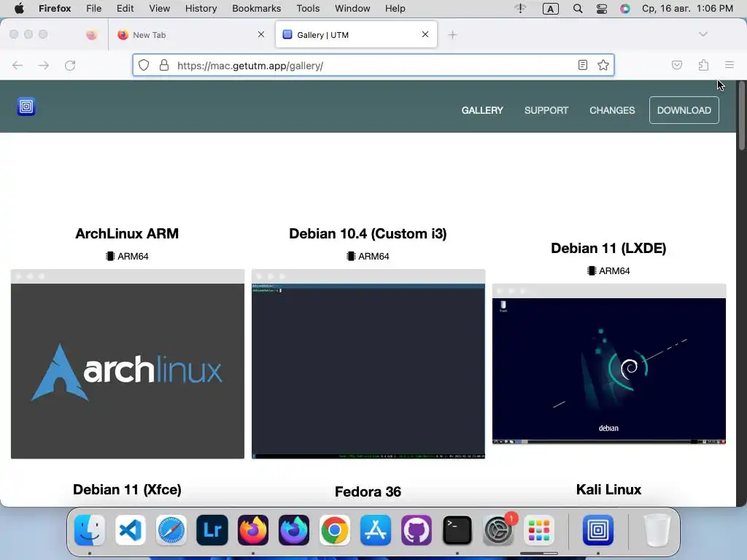The height and width of the screenshot is (560, 747).
Task: Open Debian 11 (Xfce) title
Action: pyautogui.click(x=127, y=489)
